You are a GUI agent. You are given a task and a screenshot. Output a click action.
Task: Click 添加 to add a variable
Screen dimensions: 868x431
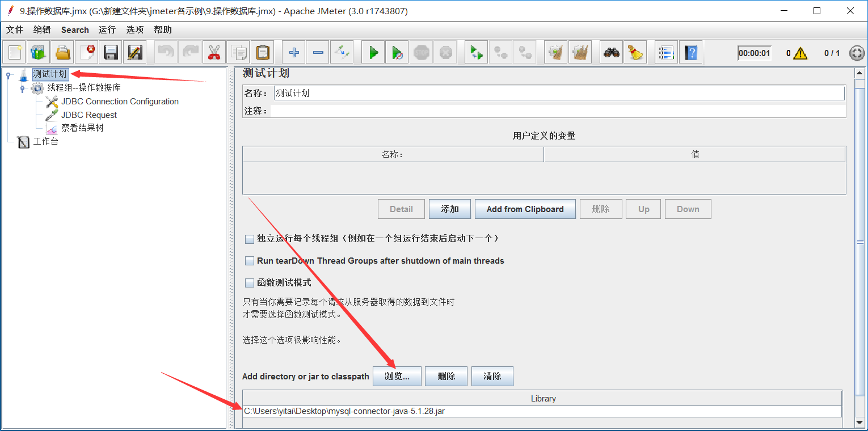click(450, 209)
